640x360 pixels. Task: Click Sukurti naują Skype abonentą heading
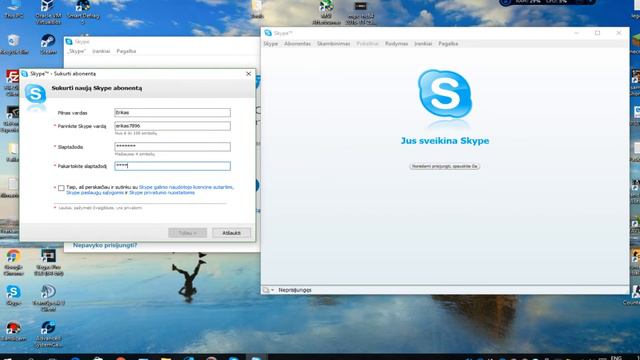97,88
